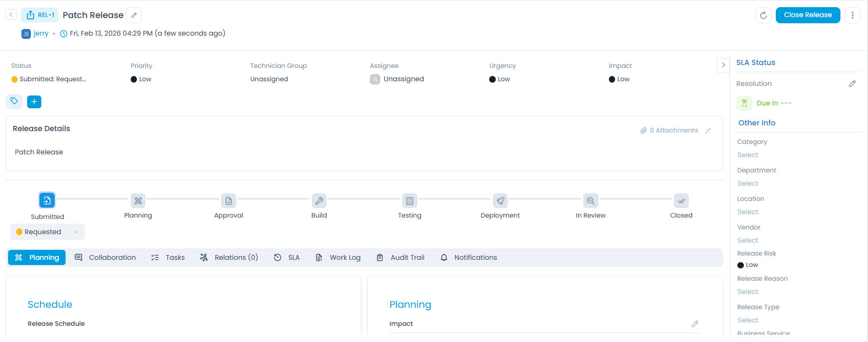
Task: Click the Deployment rocket stage icon
Action: tap(500, 201)
